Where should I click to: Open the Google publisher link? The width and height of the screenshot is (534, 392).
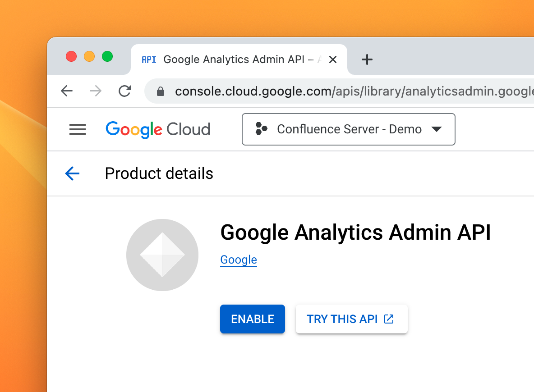pyautogui.click(x=239, y=260)
